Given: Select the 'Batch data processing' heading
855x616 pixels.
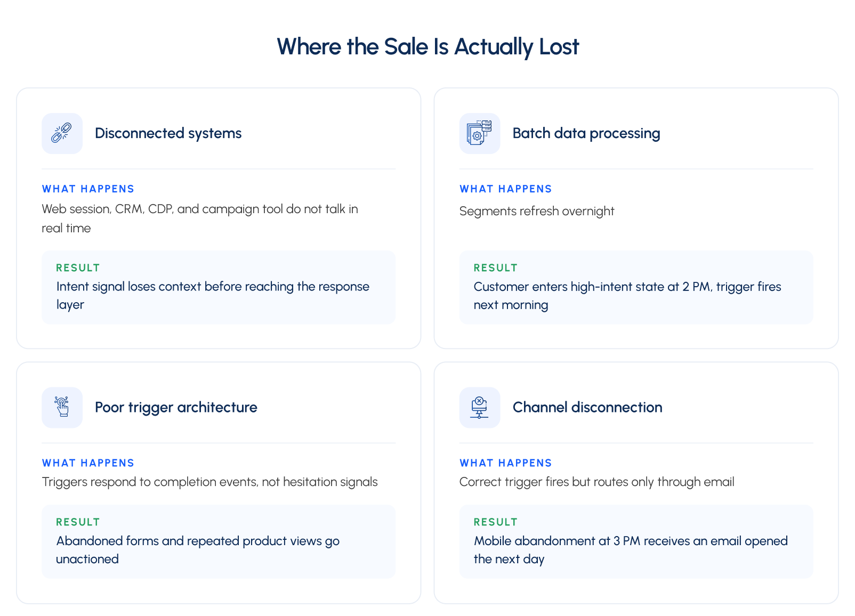Looking at the screenshot, I should coord(586,133).
